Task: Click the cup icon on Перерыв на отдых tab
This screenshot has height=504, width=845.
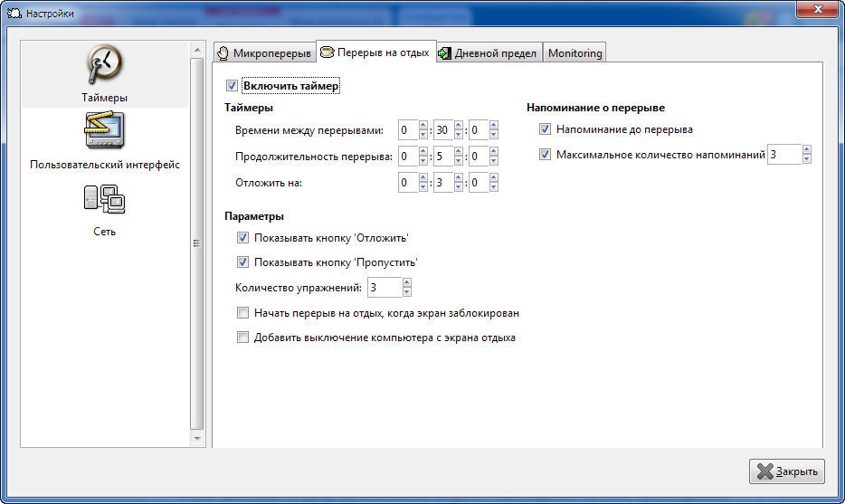Action: click(327, 52)
